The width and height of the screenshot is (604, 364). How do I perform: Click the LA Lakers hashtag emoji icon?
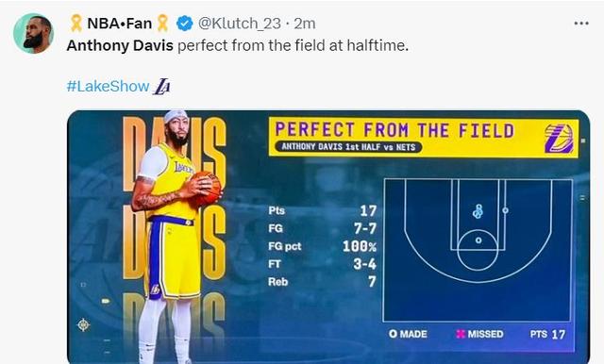click(161, 86)
